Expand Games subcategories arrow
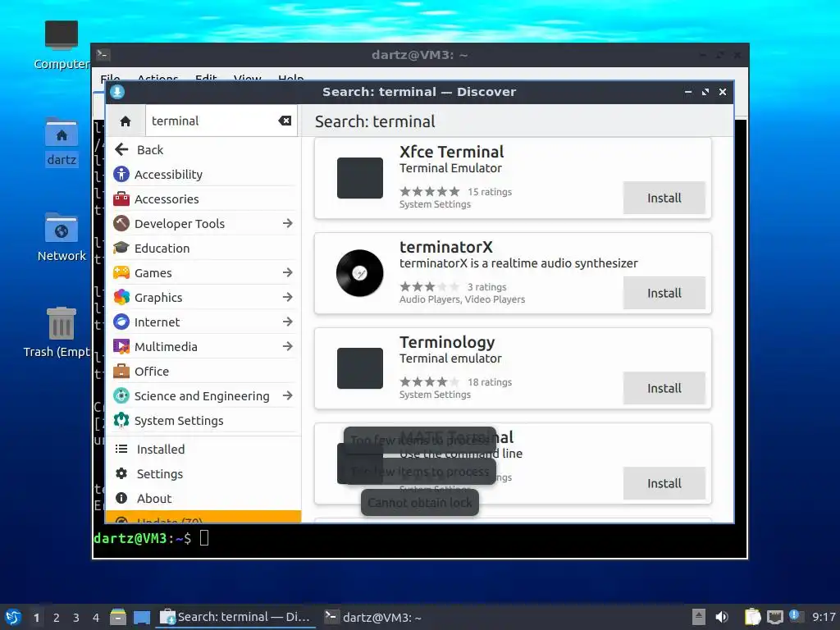 pos(288,272)
